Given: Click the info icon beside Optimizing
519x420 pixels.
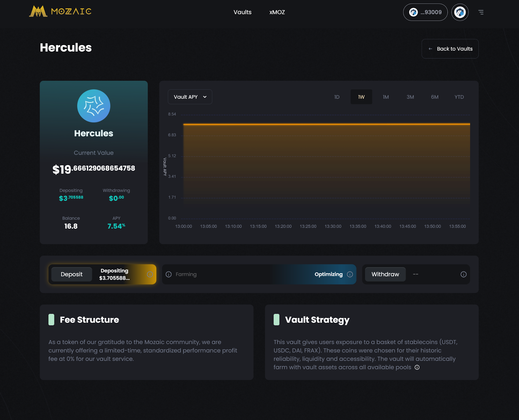Looking at the screenshot, I should tap(350, 274).
